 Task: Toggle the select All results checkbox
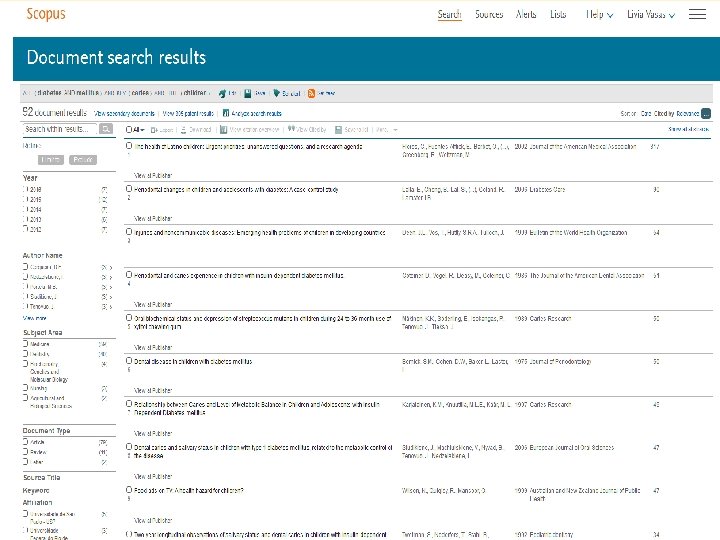click(129, 130)
